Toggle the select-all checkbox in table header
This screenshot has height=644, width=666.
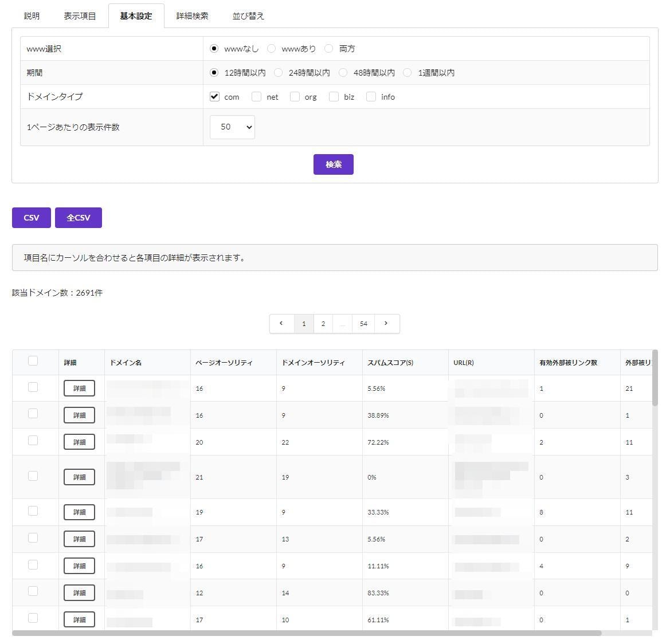[33, 361]
